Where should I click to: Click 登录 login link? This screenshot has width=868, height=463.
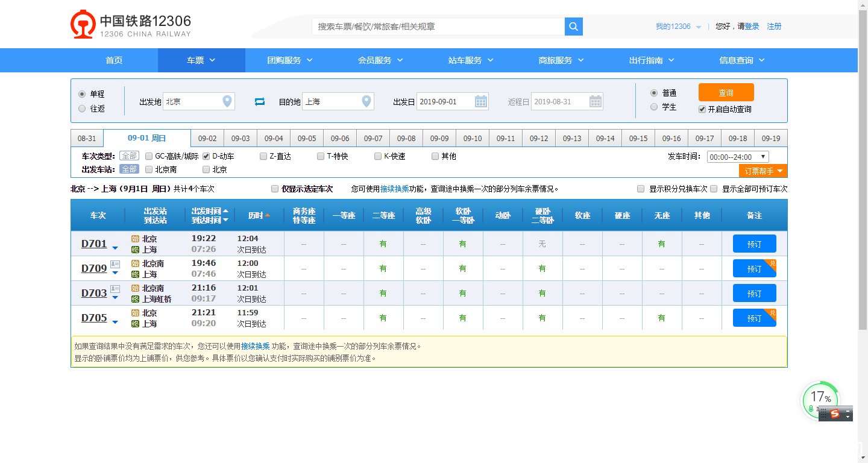tap(752, 27)
